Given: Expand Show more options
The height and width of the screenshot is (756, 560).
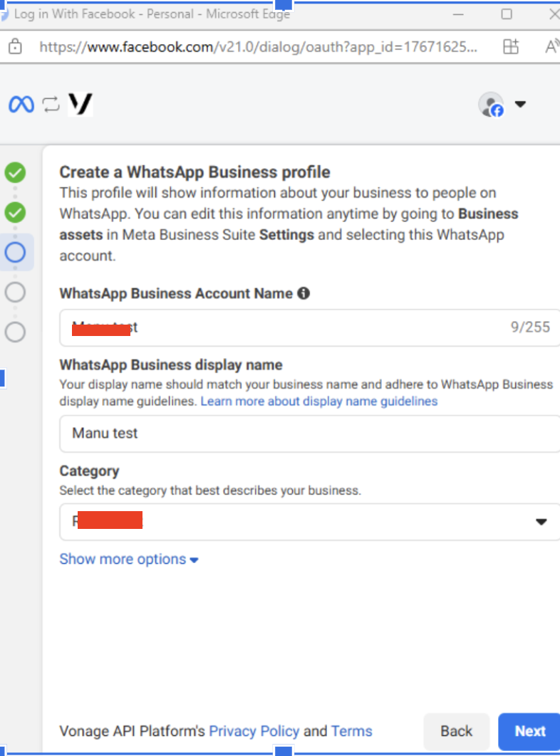Looking at the screenshot, I should click(x=129, y=560).
